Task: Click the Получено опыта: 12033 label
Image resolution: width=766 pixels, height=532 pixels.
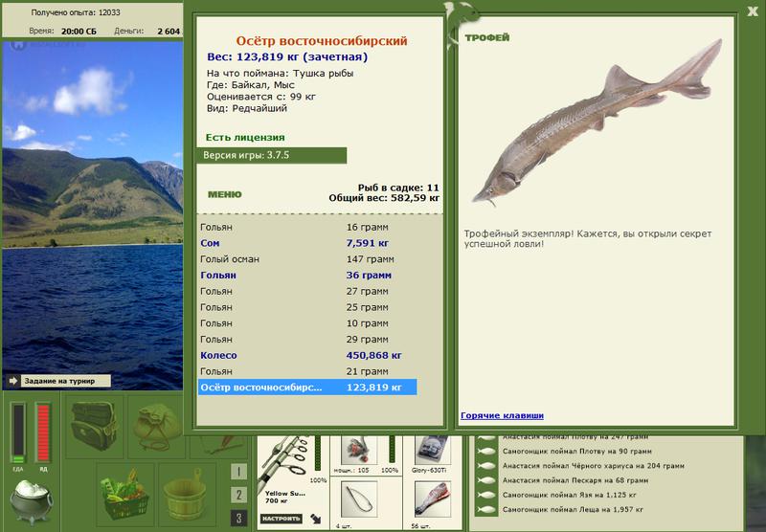Action: [76, 12]
